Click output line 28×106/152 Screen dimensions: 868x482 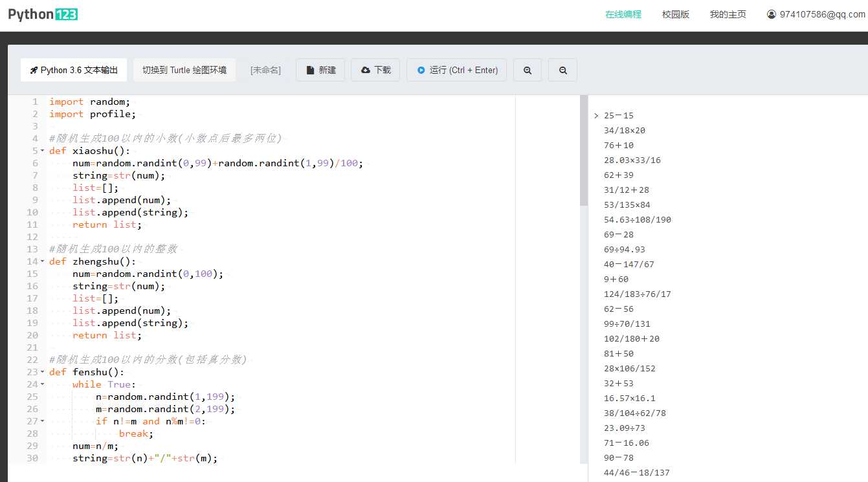(x=630, y=369)
